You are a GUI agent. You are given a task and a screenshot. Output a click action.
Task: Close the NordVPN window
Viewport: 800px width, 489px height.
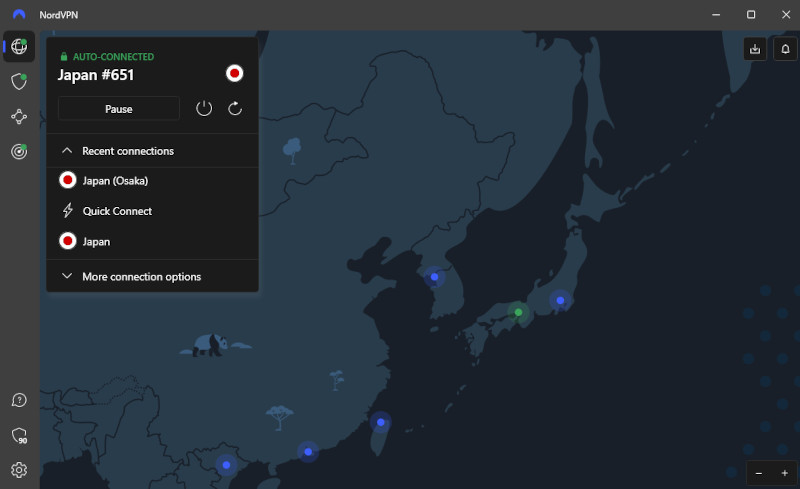tap(786, 14)
